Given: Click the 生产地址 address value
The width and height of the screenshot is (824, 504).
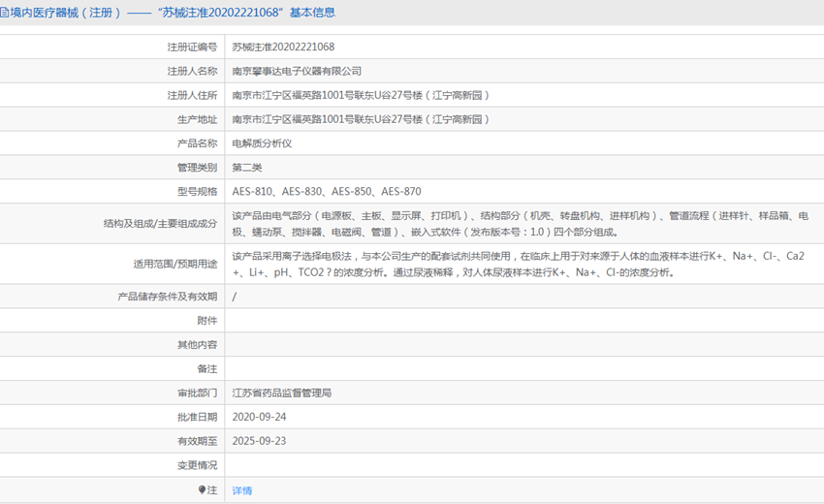Looking at the screenshot, I should point(361,119).
